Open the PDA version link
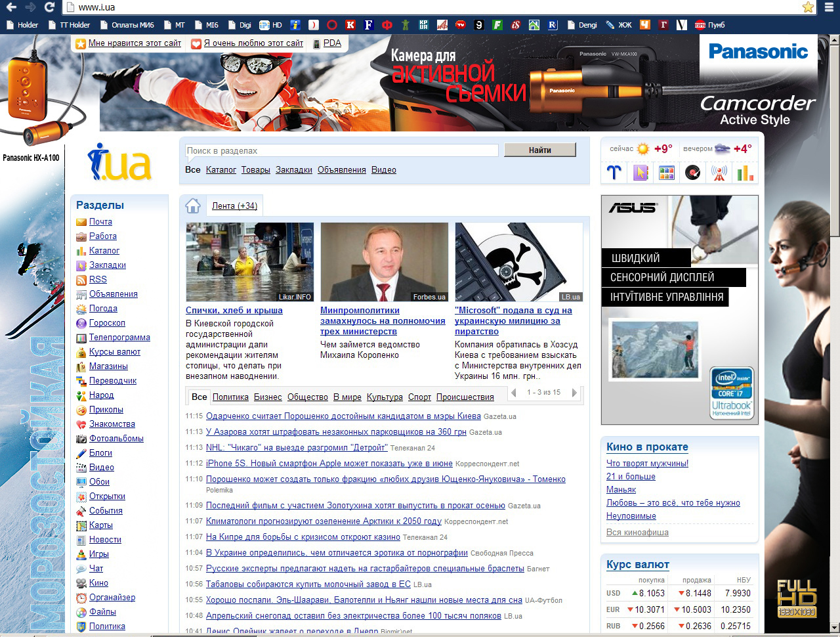The height and width of the screenshot is (637, 840). point(332,43)
